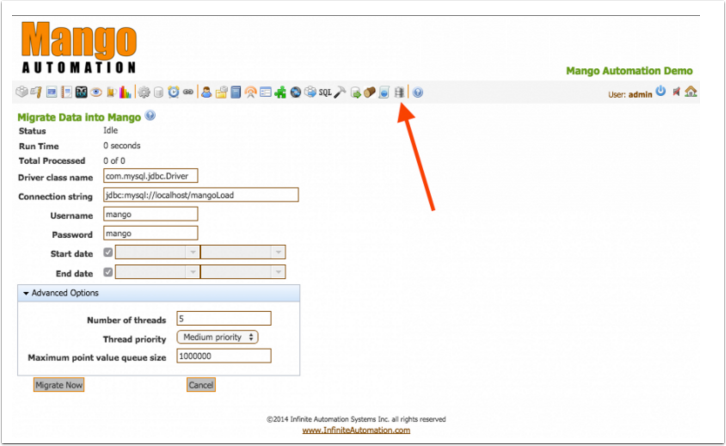Viewport: 726px width, 446px height.
Task: Open the wooden log icon
Action: [x=369, y=92]
